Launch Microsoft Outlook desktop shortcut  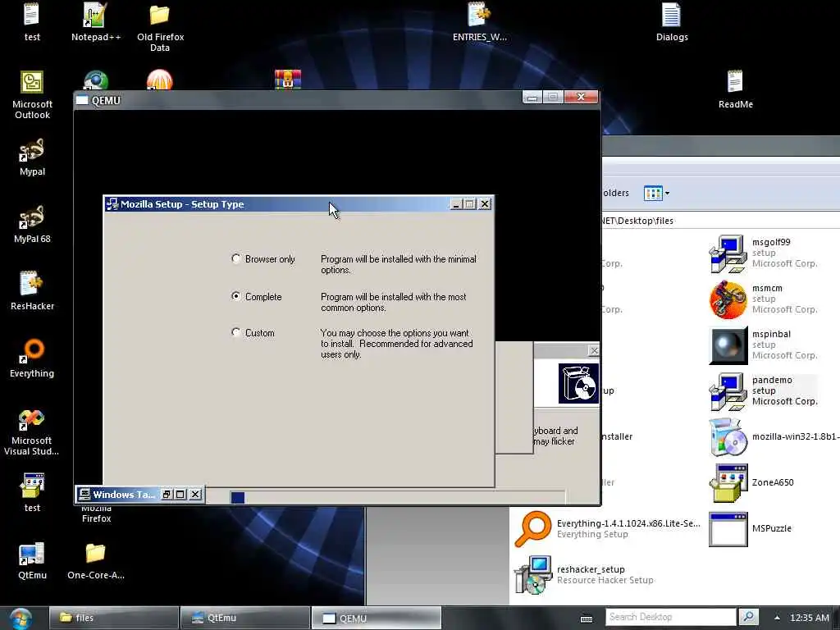(32, 95)
